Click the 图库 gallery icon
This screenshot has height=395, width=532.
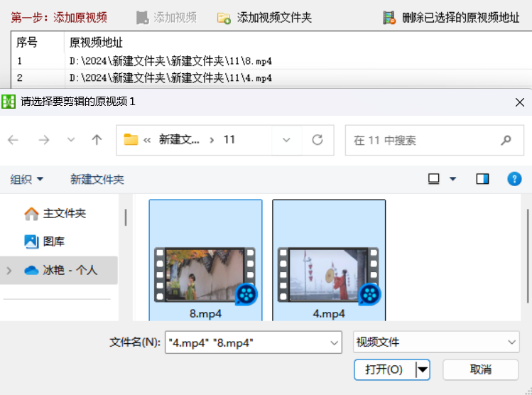(x=31, y=242)
